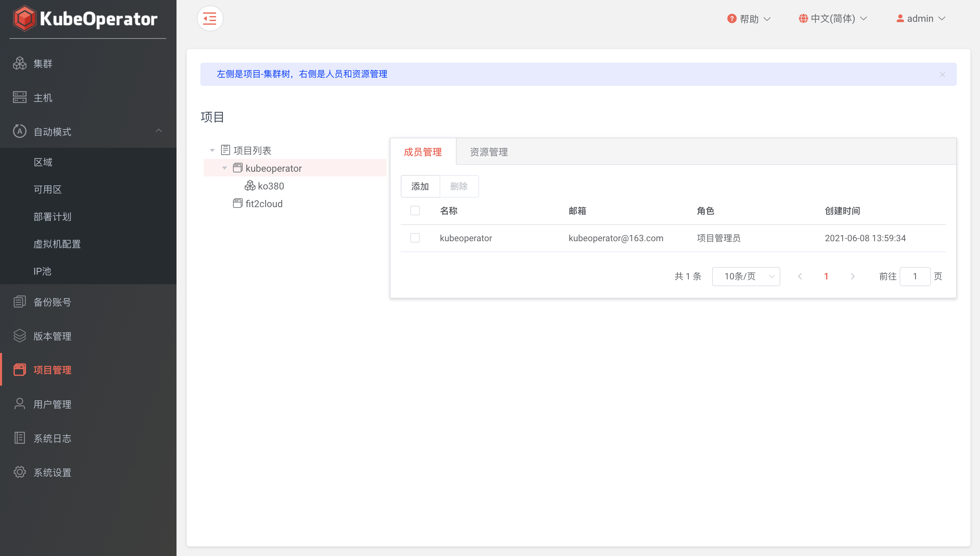Switch to the 成员管理 tab
This screenshot has width=980, height=556.
(x=423, y=152)
